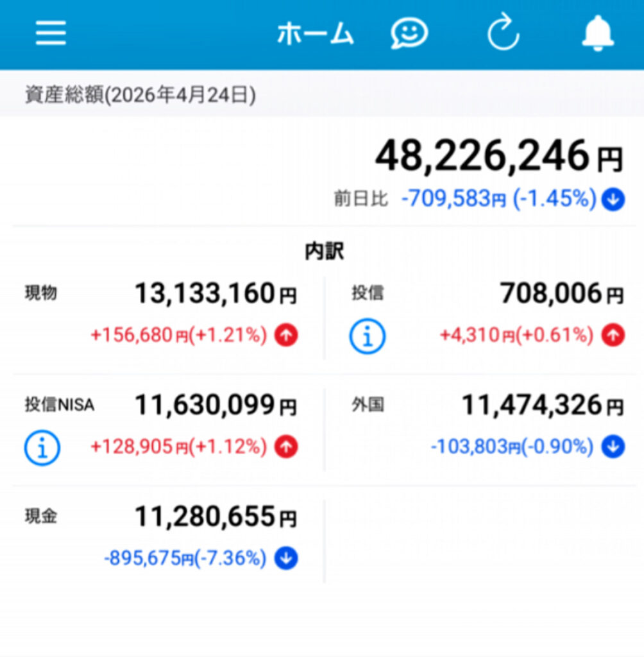Tap total assets 48,226,246円
Screen dimensions: 644x657
pyautogui.click(x=498, y=157)
